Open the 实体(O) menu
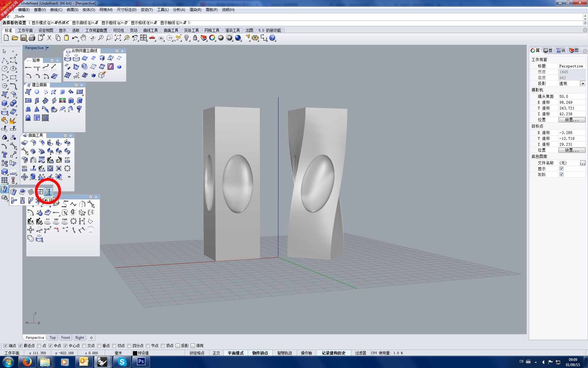This screenshot has height=368, width=588. click(x=89, y=10)
